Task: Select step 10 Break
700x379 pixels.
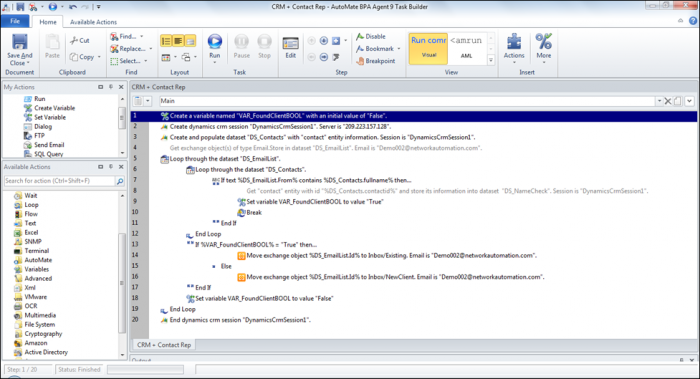Action: (414, 212)
